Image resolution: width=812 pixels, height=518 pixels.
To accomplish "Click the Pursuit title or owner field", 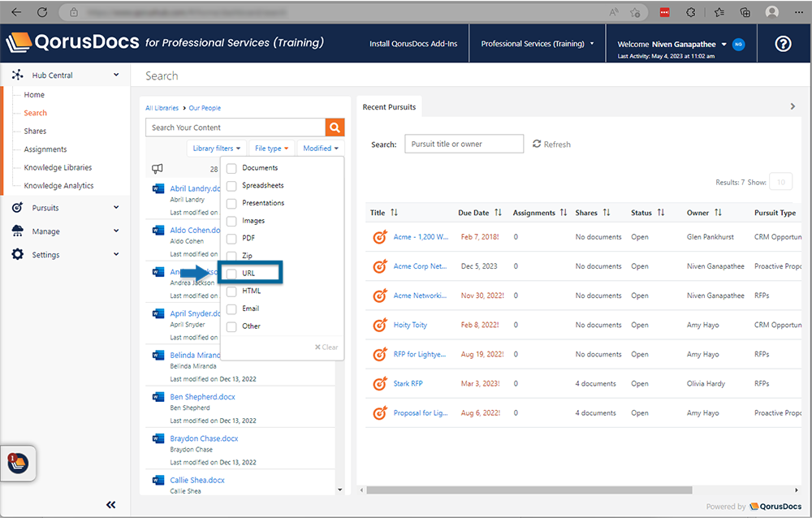I will 464,144.
